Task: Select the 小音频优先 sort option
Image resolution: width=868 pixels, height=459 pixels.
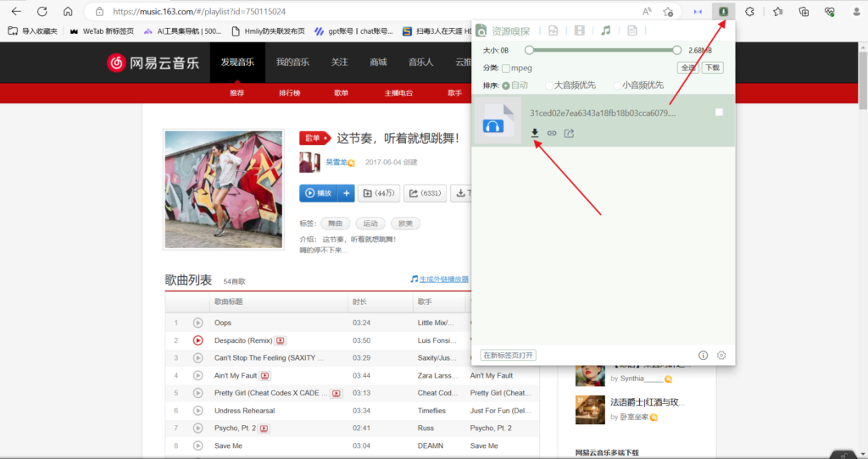Action: pyautogui.click(x=617, y=86)
